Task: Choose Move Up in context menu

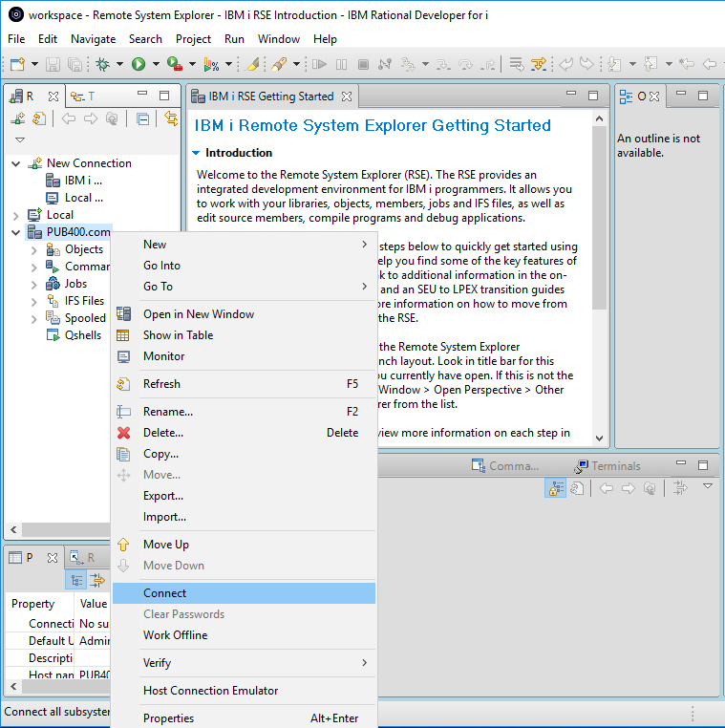Action: pyautogui.click(x=244, y=545)
